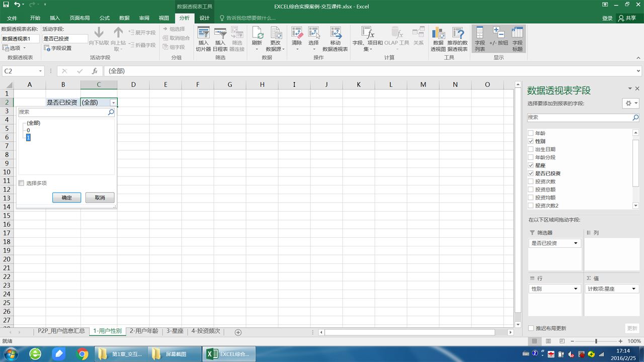Viewport: 644px width, 362px height.
Task: Confirm filter with 确定 button
Action: coord(66,198)
